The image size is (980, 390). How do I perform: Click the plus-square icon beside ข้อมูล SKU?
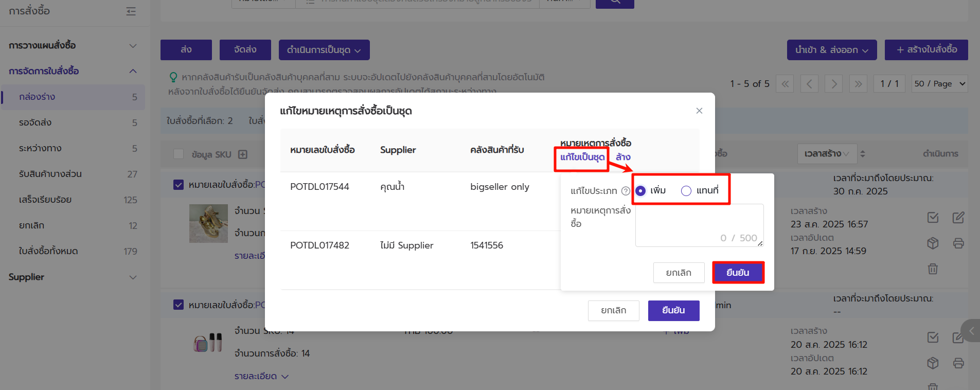243,154
